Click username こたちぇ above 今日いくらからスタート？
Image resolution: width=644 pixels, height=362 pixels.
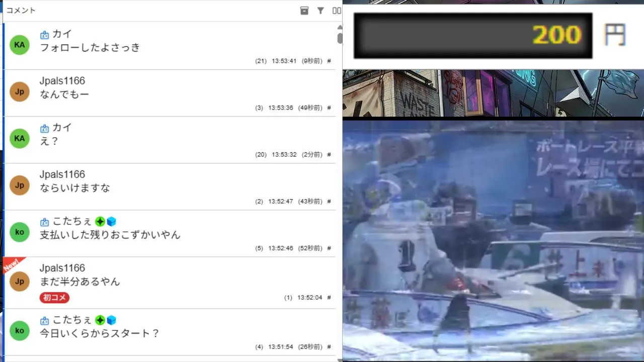point(72,320)
